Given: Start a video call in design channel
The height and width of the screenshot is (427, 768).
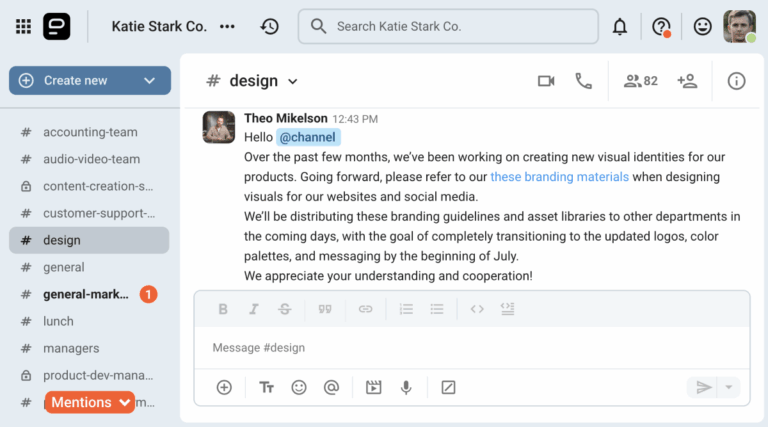Looking at the screenshot, I should click(546, 81).
